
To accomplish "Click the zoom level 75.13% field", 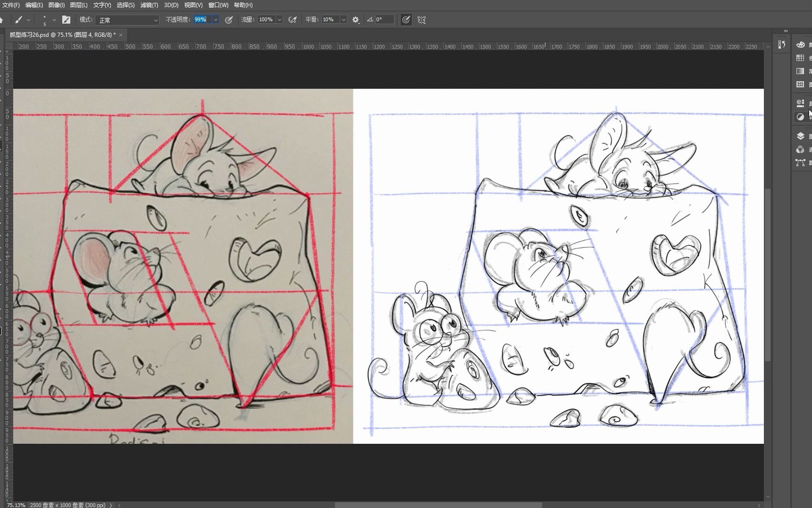I will [x=16, y=505].
